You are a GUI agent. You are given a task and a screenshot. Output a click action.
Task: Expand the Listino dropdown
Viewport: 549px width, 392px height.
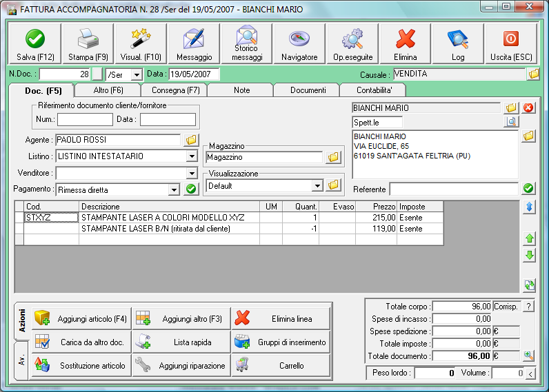click(x=191, y=156)
